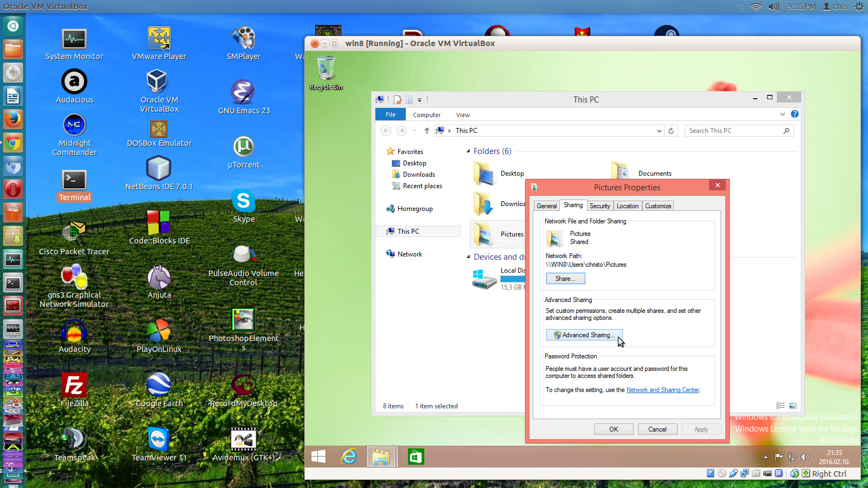This screenshot has width=868, height=488.
Task: Confirm Pictures Properties with OK
Action: click(x=614, y=429)
